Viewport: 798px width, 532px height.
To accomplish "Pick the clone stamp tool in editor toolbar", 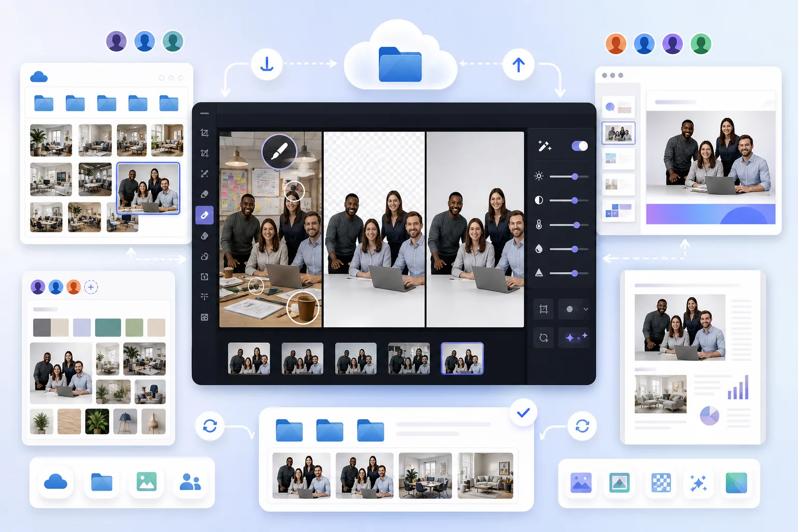I will pyautogui.click(x=204, y=256).
